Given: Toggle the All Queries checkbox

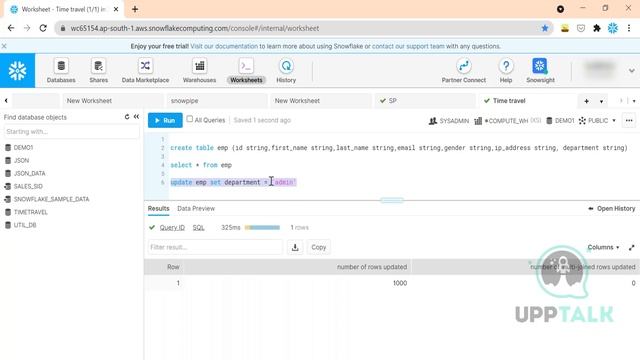Looking at the screenshot, I should [x=190, y=119].
